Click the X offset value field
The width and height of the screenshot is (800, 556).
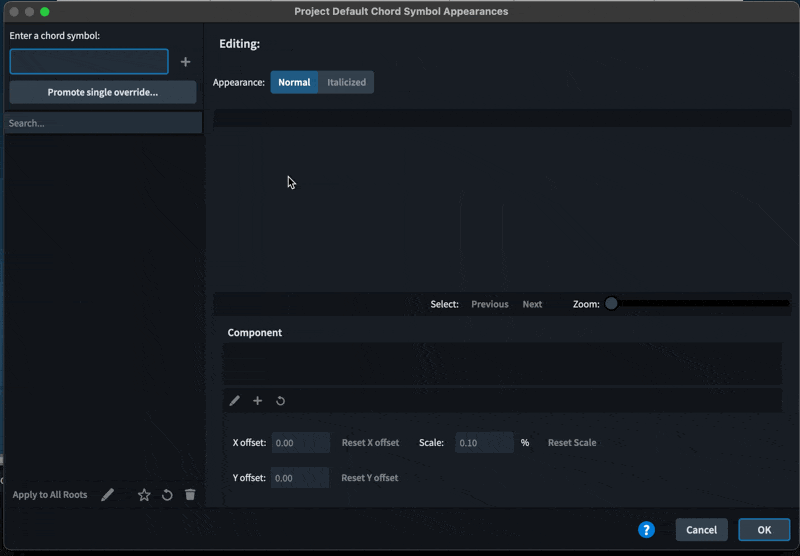pyautogui.click(x=301, y=443)
